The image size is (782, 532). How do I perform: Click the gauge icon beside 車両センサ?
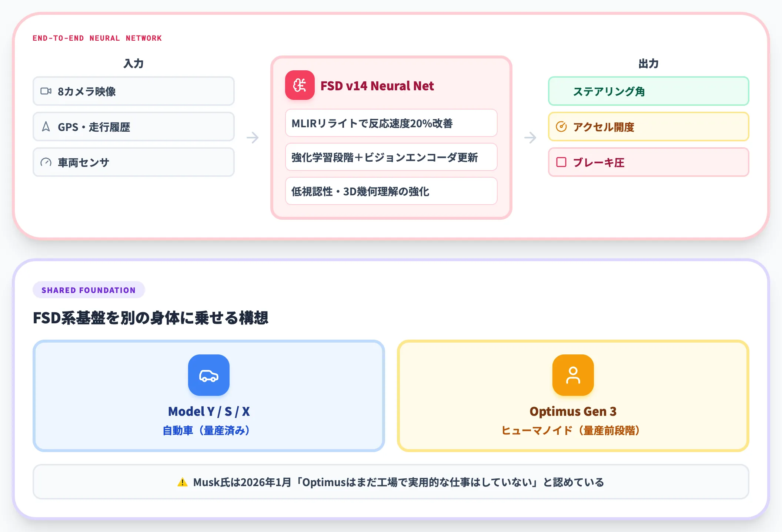46,162
